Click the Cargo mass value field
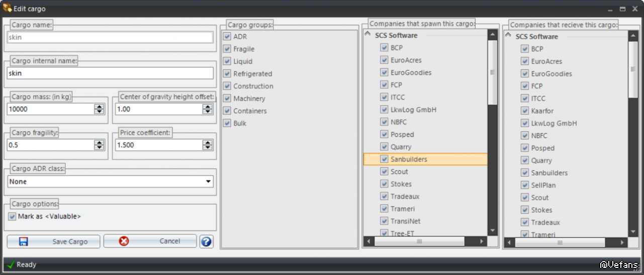The width and height of the screenshot is (644, 275). pos(51,109)
